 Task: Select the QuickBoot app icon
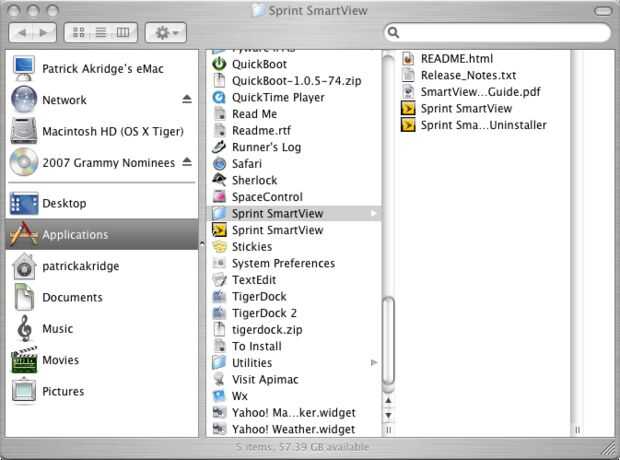[x=219, y=64]
